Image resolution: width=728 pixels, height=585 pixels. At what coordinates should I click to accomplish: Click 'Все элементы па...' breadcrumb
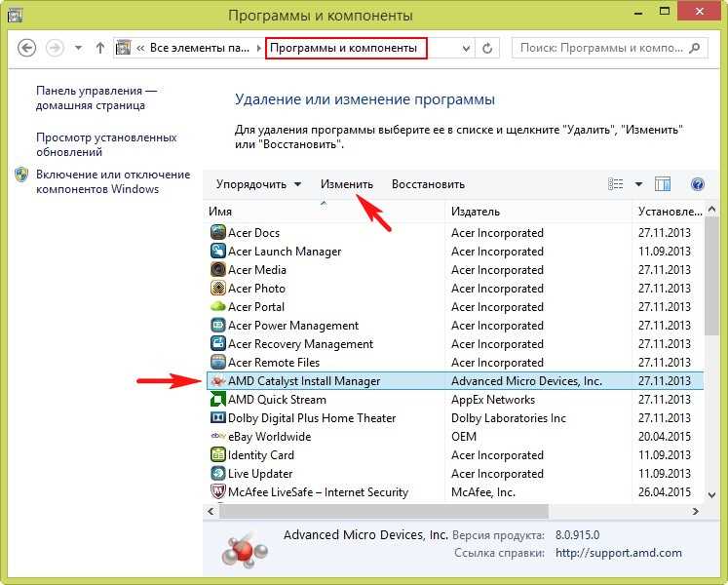coord(199,48)
